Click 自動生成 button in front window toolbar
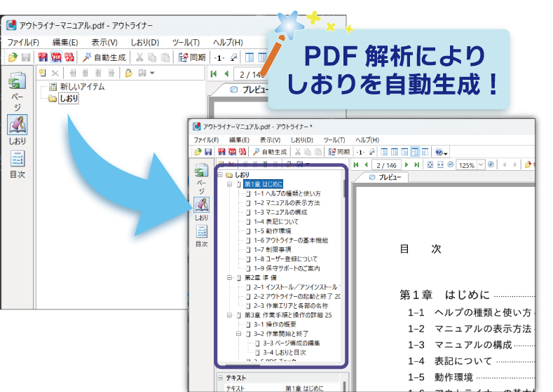This screenshot has height=392, width=553. coord(270,152)
